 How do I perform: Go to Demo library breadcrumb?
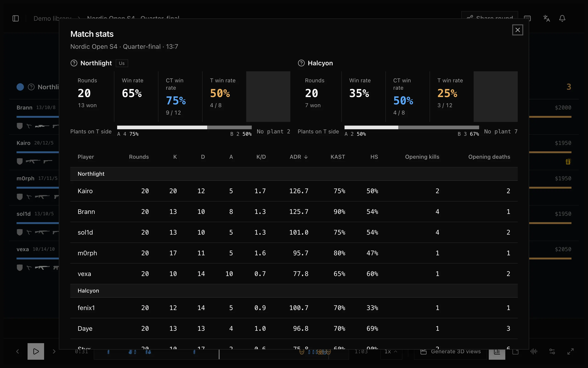click(52, 18)
